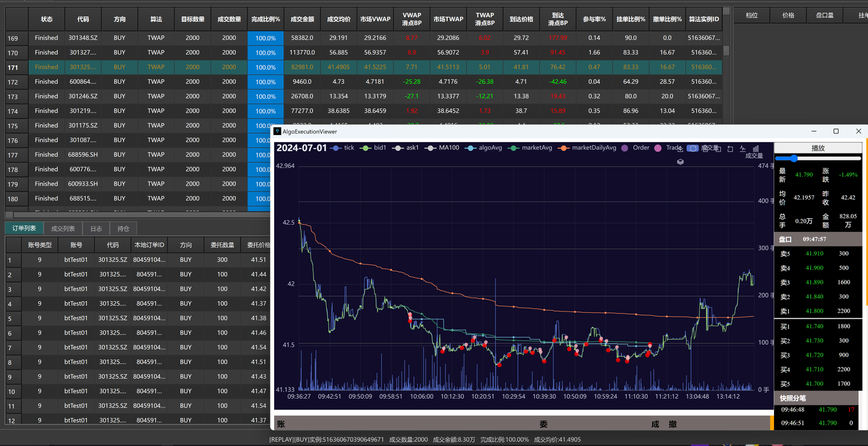Switch to the 订单列表 tab
This screenshot has height=446, width=868.
coord(24,228)
